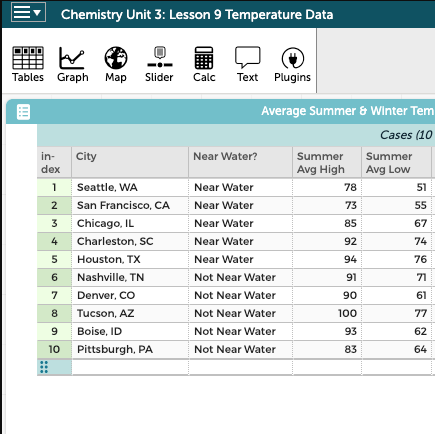Open the Near Water? column header menu
This screenshot has height=434, width=435.
(241, 162)
